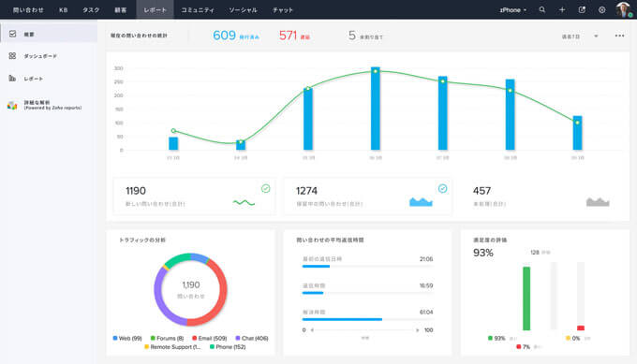Click the bar chart reports icon in sidebar
Screen dimensions: 637x364
[x=12, y=78]
